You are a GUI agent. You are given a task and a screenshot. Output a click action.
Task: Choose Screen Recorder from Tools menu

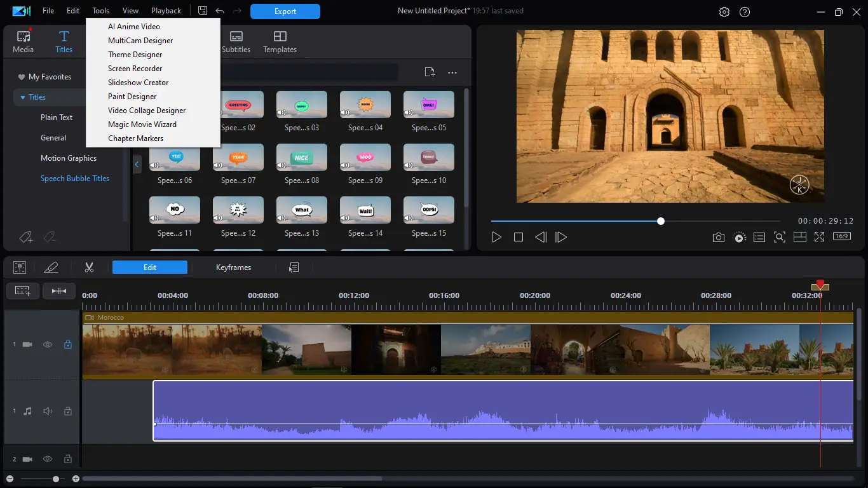point(135,69)
